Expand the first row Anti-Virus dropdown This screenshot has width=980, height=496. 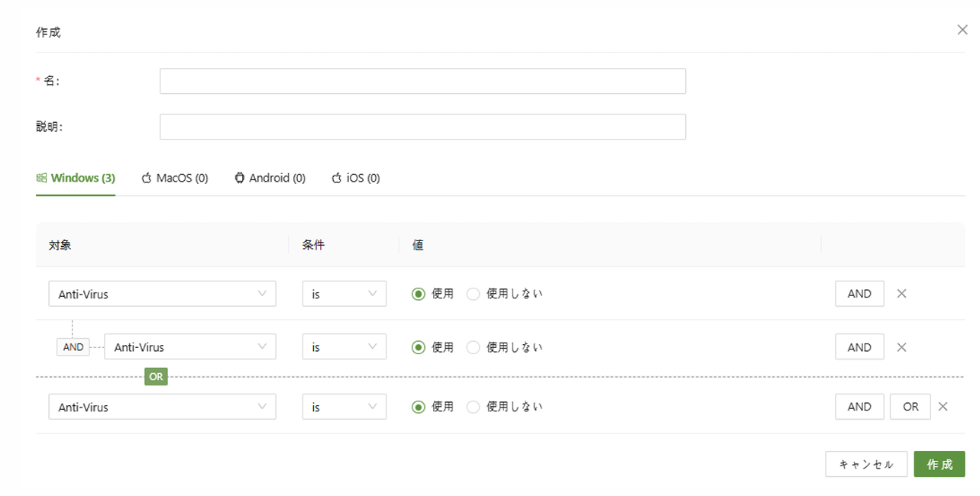[x=162, y=294]
